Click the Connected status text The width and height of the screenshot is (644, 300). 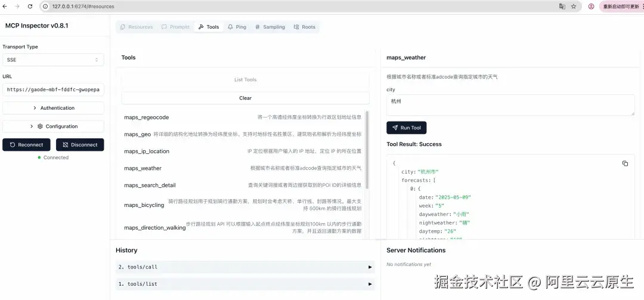point(56,157)
